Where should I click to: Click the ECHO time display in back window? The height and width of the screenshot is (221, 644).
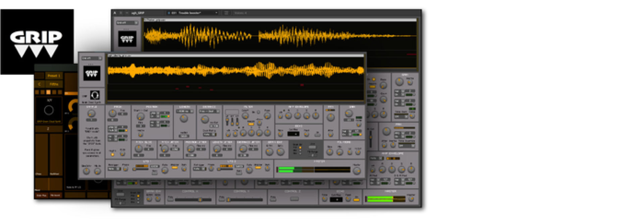(336, 200)
